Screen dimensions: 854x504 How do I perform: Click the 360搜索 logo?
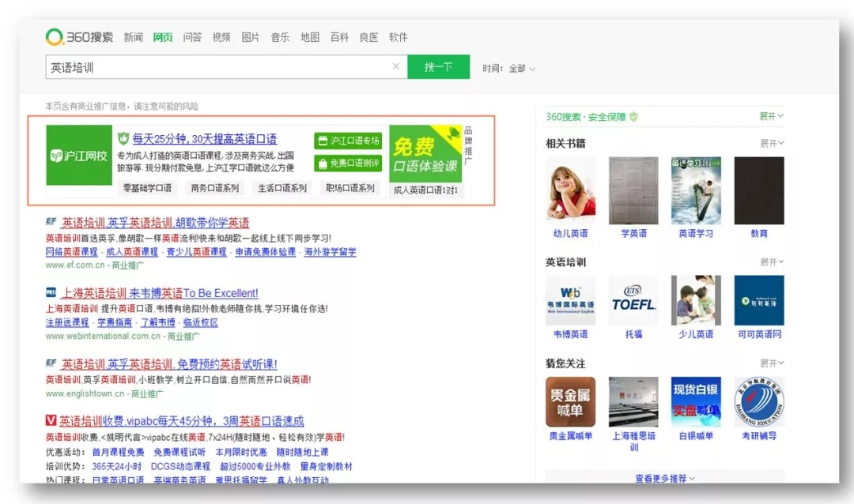80,37
